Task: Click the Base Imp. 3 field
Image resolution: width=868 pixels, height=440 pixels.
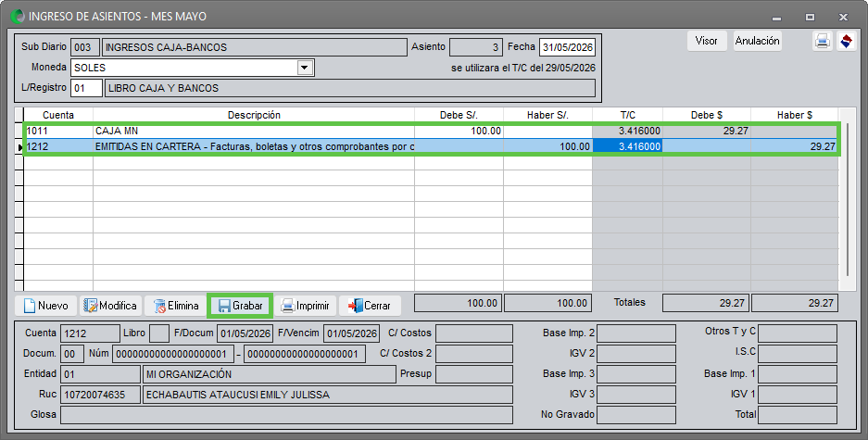Action: pos(636,374)
